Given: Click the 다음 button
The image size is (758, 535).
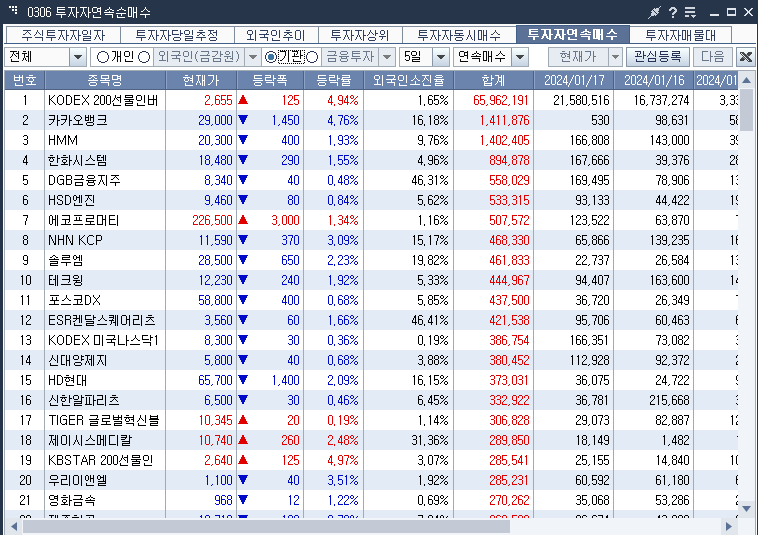Looking at the screenshot, I should click(x=713, y=57).
